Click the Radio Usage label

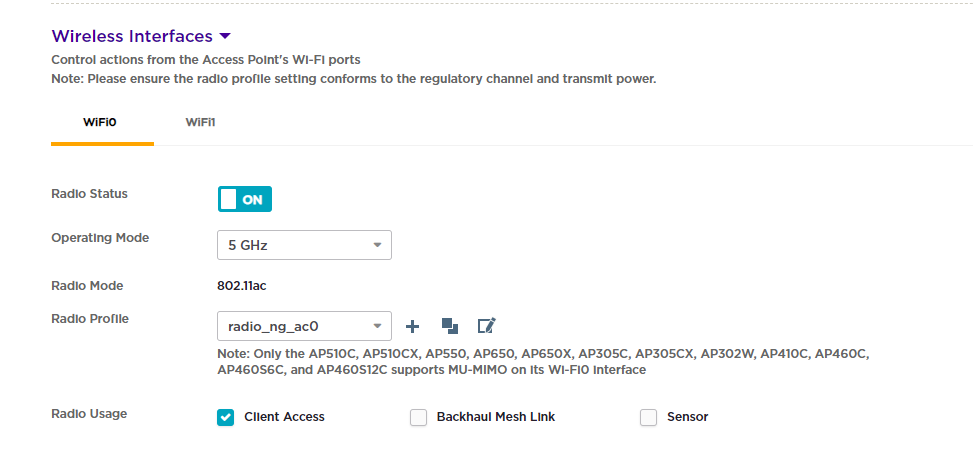tap(89, 413)
